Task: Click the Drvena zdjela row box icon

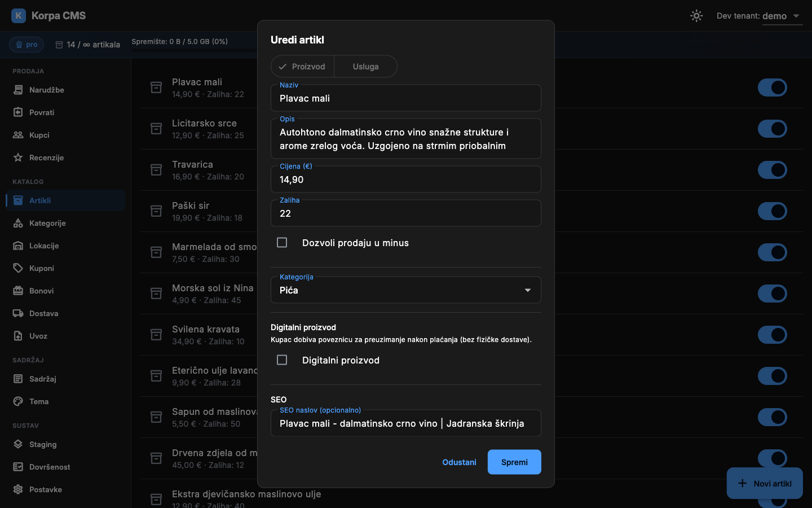Action: coord(156,458)
